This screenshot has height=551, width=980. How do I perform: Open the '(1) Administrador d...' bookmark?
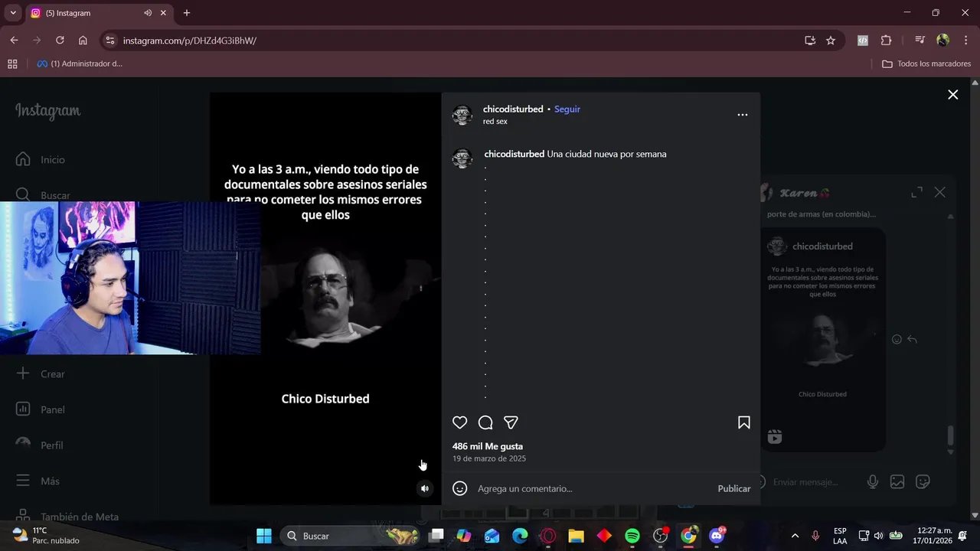80,64
